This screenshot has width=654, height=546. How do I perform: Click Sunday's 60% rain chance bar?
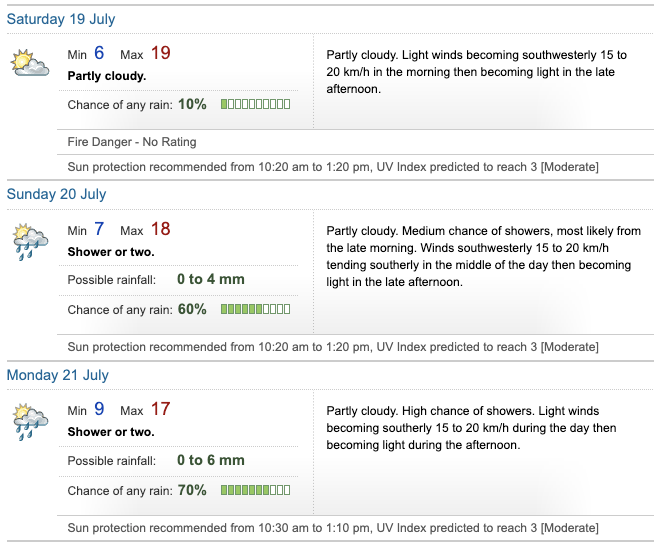pyautogui.click(x=255, y=310)
